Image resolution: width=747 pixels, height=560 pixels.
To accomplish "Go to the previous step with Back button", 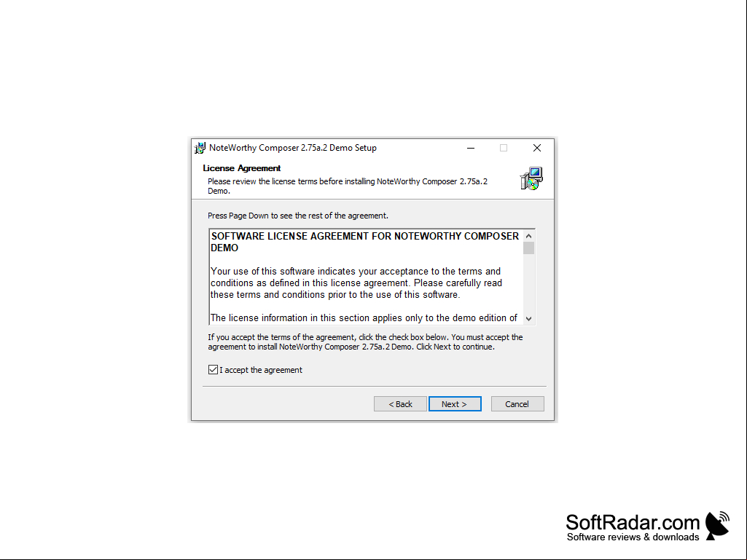I will 400,404.
